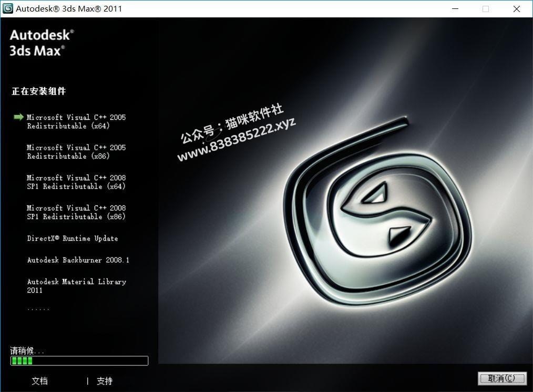Viewport: 533px width, 392px height.
Task: Click the 请稍候... status text
Action: [27, 350]
